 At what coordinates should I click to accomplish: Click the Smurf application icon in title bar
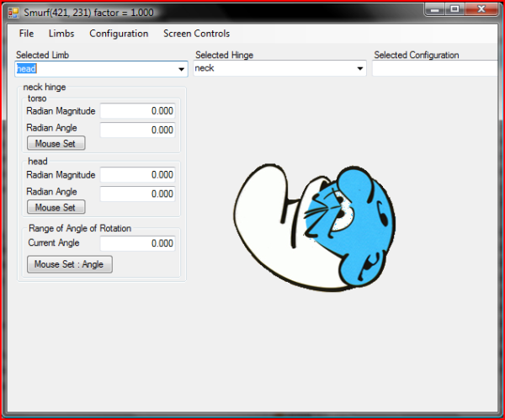click(13, 13)
